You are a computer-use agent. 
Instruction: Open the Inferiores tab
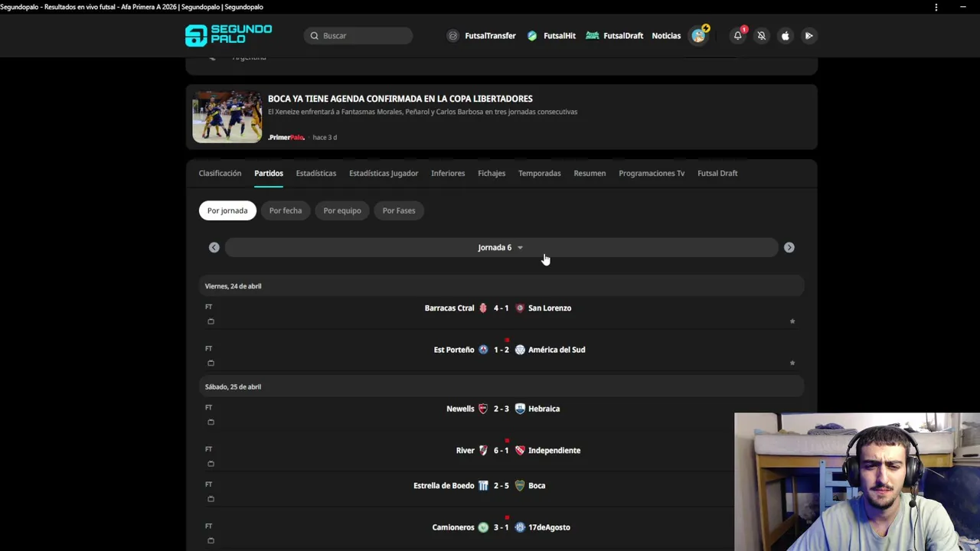click(x=448, y=173)
